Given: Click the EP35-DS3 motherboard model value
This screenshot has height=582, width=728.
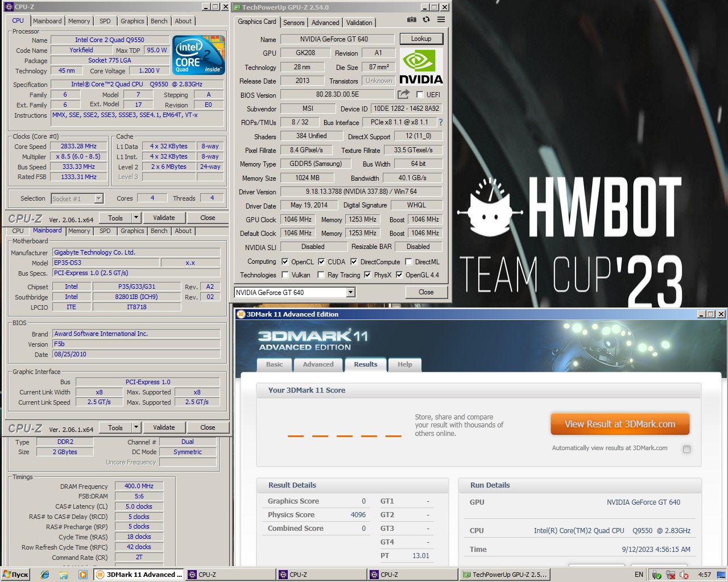Looking at the screenshot, I should click(106, 263).
